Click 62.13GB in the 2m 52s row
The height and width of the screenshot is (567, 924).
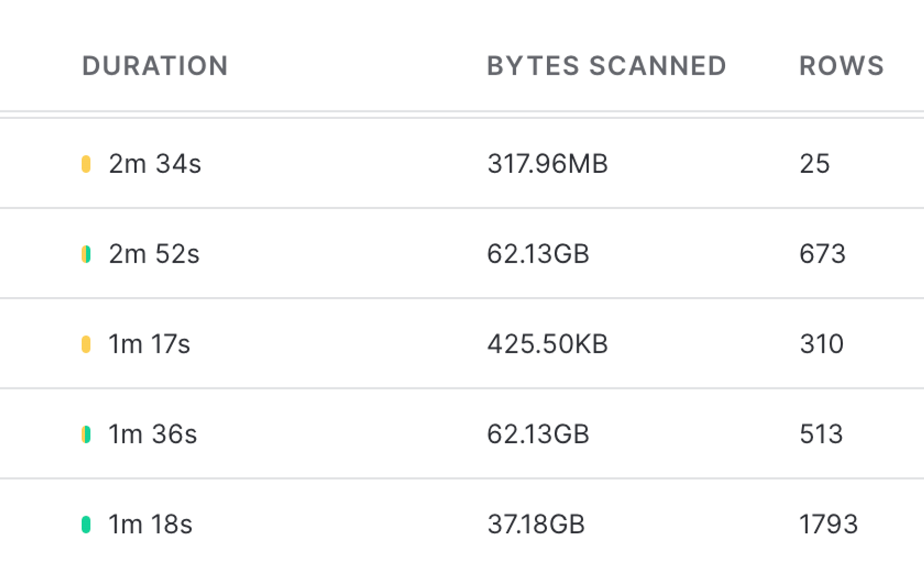(x=538, y=254)
